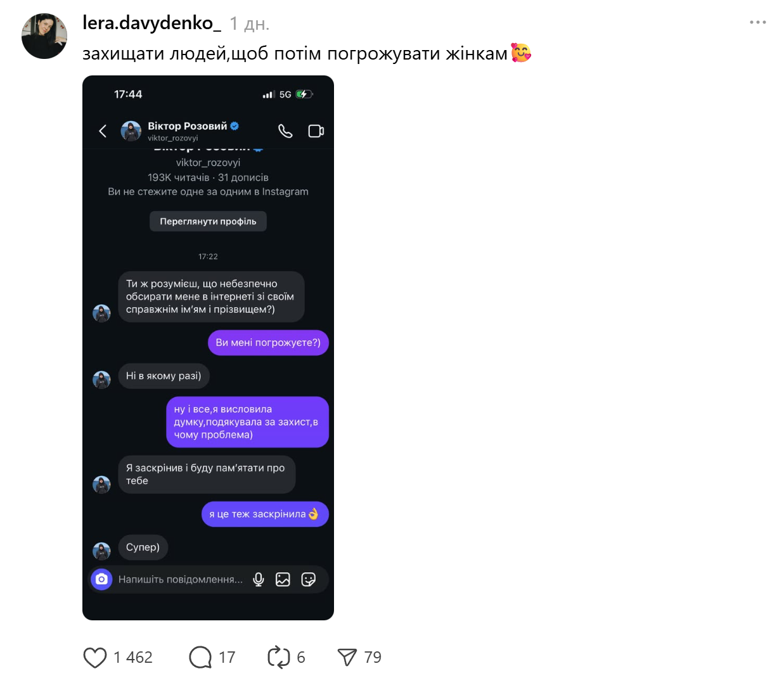Start video call in chat header
Image resolution: width=784 pixels, height=678 pixels.
click(316, 131)
